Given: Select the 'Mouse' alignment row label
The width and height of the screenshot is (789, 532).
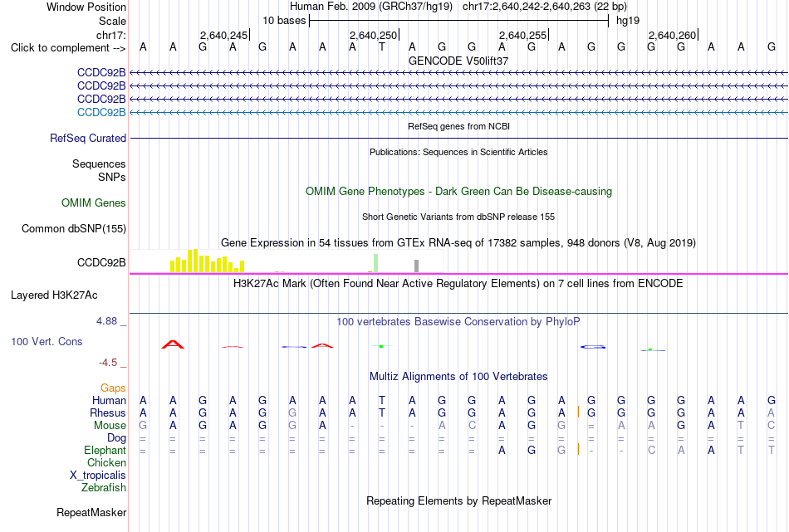Looking at the screenshot, I should [x=110, y=426].
